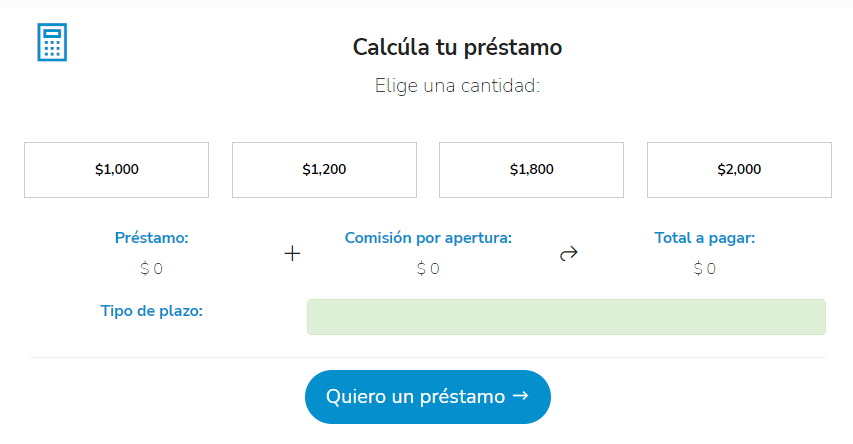Click the plus sign between Préstamo and Comisión

[x=292, y=254]
